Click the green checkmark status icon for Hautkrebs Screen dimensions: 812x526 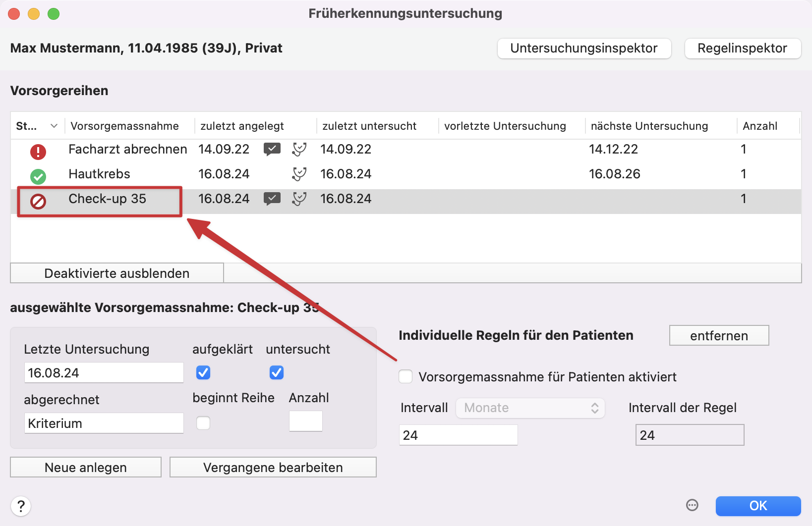point(38,176)
